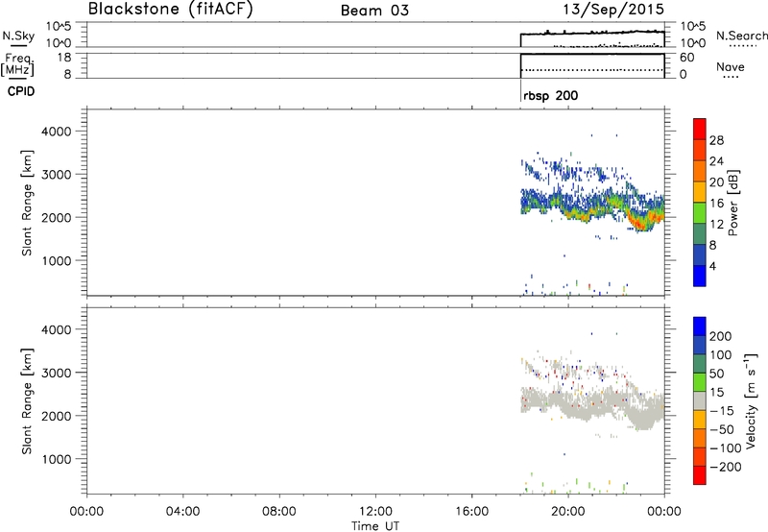Click the Nave legend label
This screenshot has width=768, height=532.
731,66
